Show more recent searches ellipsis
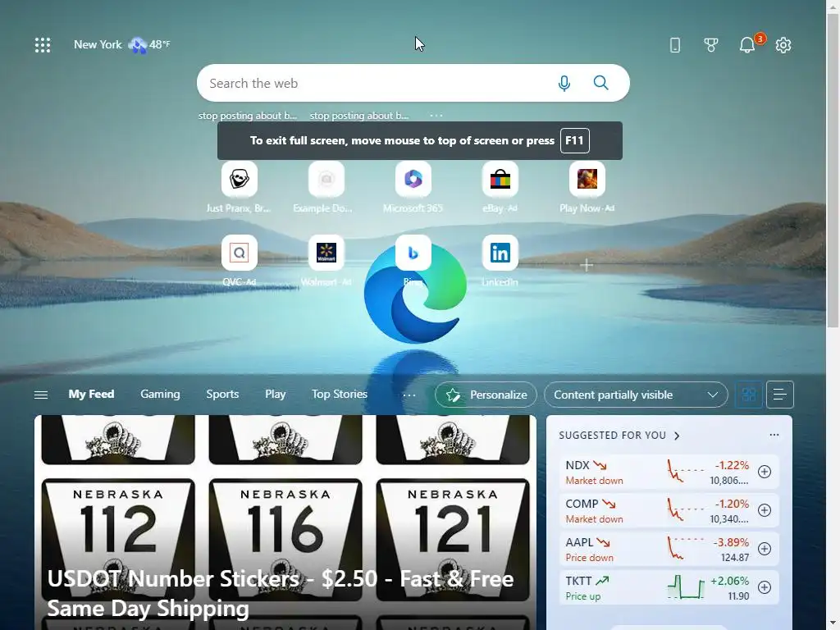This screenshot has height=630, width=840. point(436,115)
